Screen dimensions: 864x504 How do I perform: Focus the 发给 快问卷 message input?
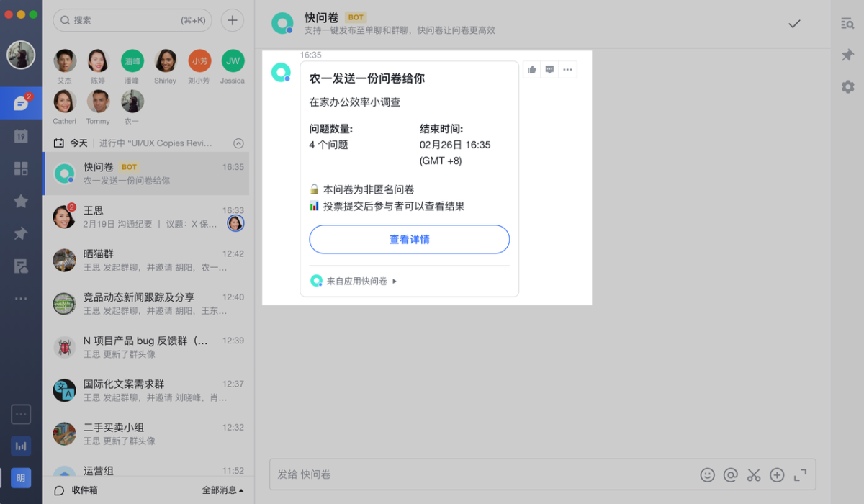click(482, 474)
